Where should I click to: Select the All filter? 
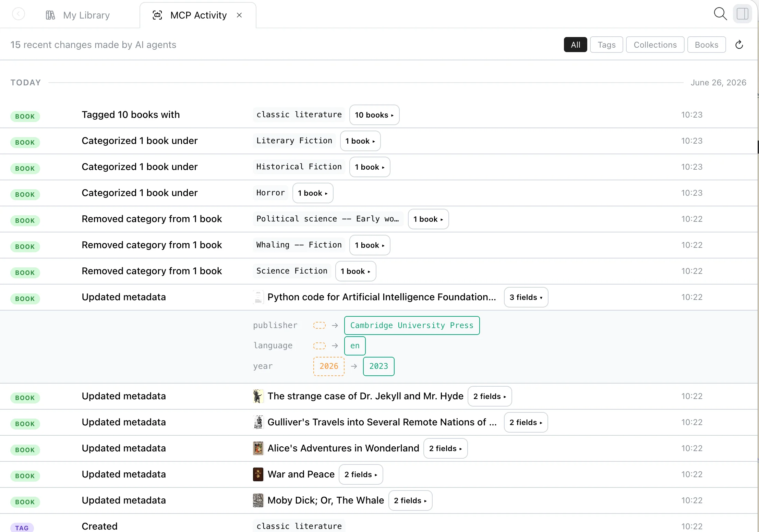pos(576,45)
